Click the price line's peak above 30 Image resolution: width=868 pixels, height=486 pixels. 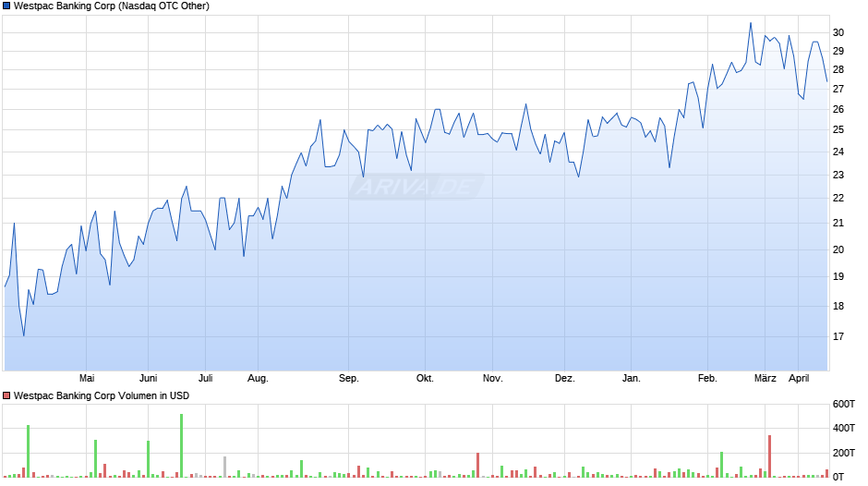point(751,23)
